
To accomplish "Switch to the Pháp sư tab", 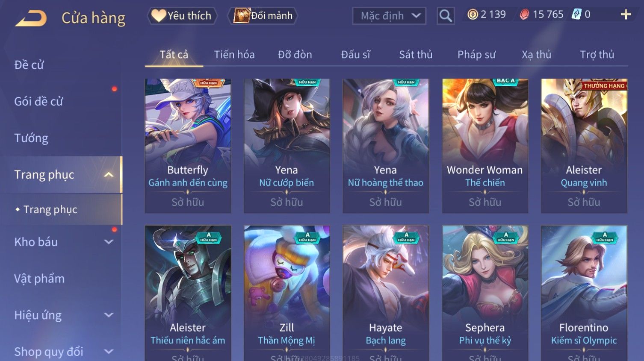I will coord(476,55).
